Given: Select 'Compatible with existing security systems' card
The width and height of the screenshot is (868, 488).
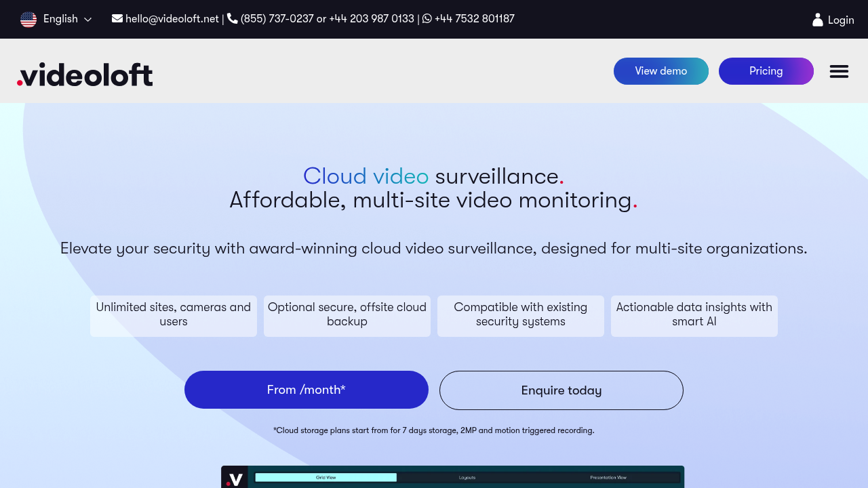Looking at the screenshot, I should click(x=521, y=316).
